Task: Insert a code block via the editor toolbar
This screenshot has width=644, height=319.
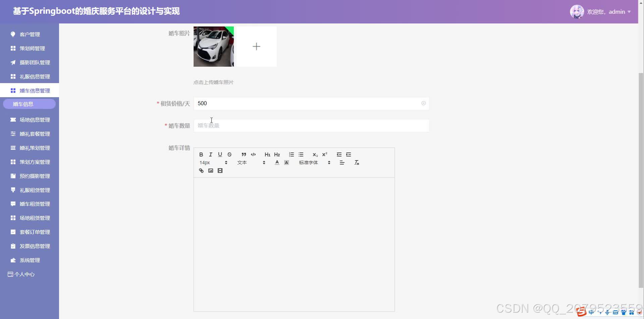Action: (253, 154)
